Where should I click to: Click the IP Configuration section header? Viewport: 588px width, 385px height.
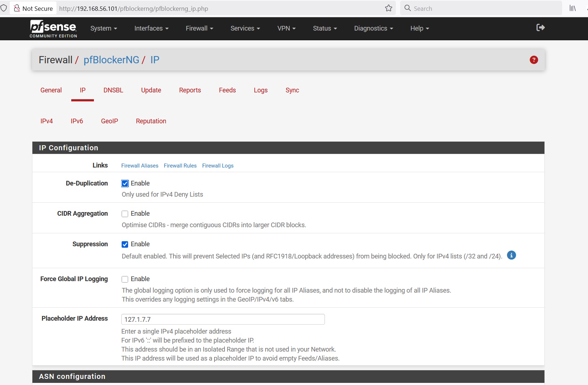[x=288, y=148]
